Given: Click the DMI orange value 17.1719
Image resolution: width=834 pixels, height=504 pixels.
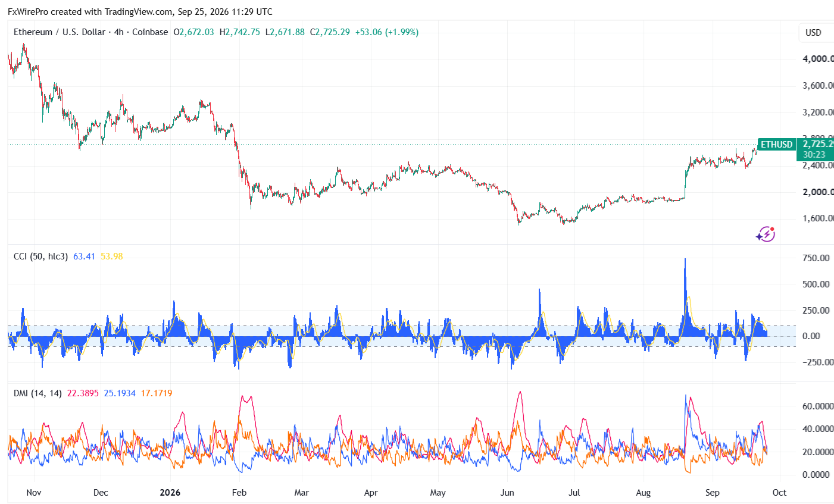Looking at the screenshot, I should pyautogui.click(x=157, y=393).
